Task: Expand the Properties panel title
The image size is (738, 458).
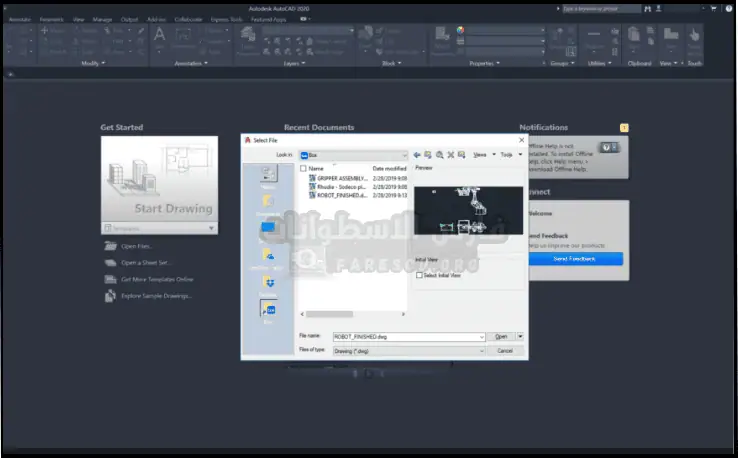Action: point(484,63)
